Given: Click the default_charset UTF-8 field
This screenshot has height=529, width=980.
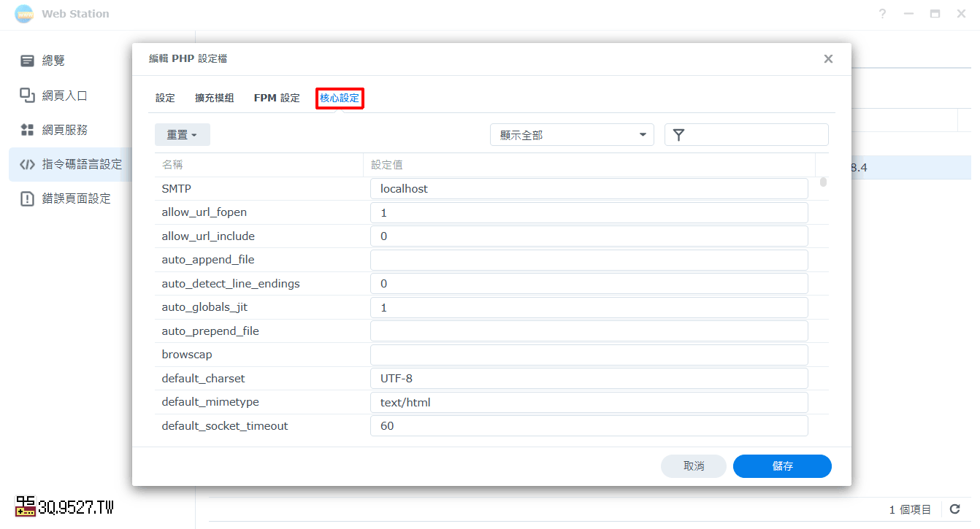Looking at the screenshot, I should (x=589, y=379).
